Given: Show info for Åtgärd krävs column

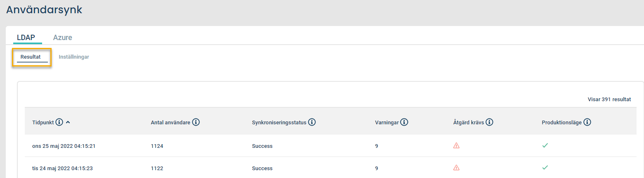Looking at the screenshot, I should 490,123.
